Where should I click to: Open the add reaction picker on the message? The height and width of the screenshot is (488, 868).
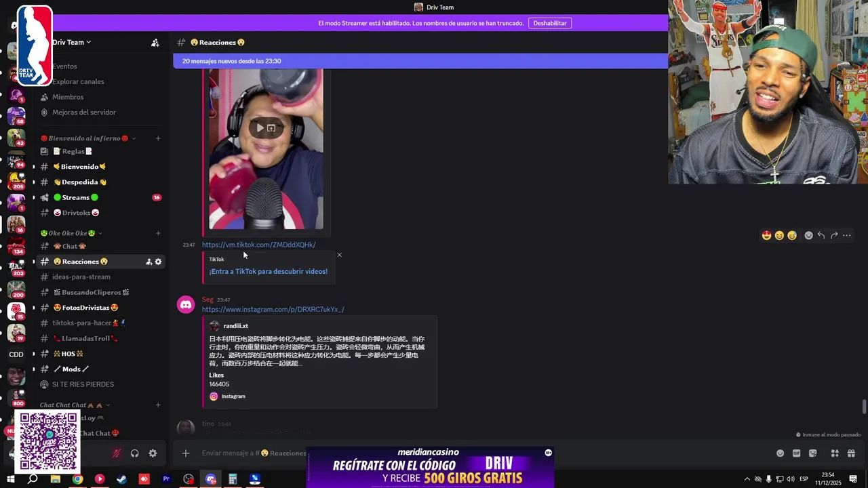[x=808, y=235]
